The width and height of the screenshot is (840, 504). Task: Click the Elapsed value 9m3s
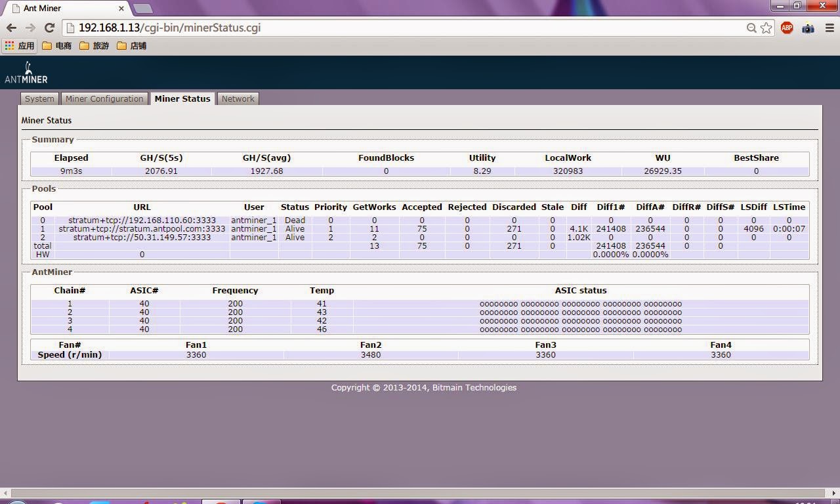point(71,171)
